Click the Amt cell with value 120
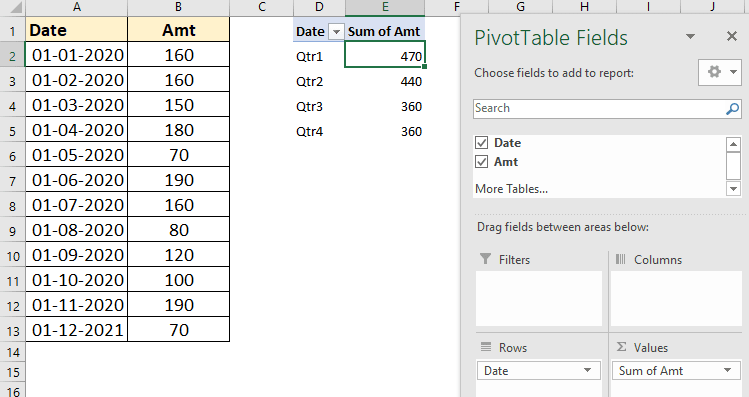Viewport: 749px width, 397px height. point(179,255)
